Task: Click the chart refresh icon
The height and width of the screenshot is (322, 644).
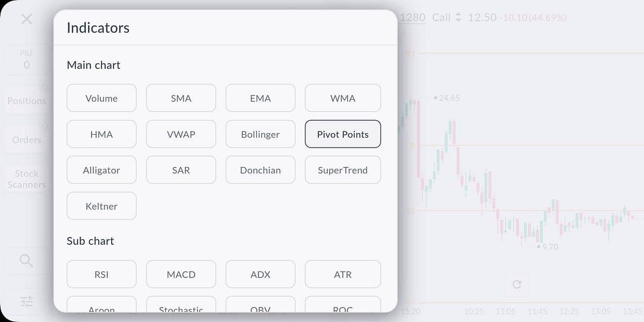Action: click(517, 284)
